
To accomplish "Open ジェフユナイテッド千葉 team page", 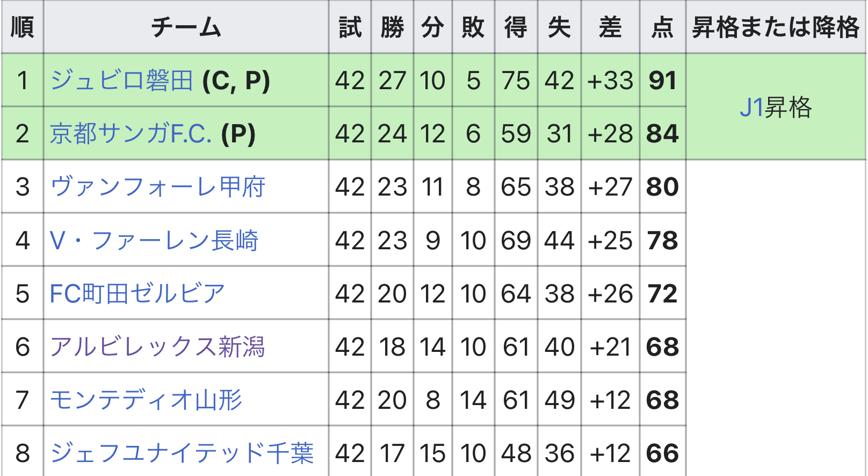I will pos(182,453).
